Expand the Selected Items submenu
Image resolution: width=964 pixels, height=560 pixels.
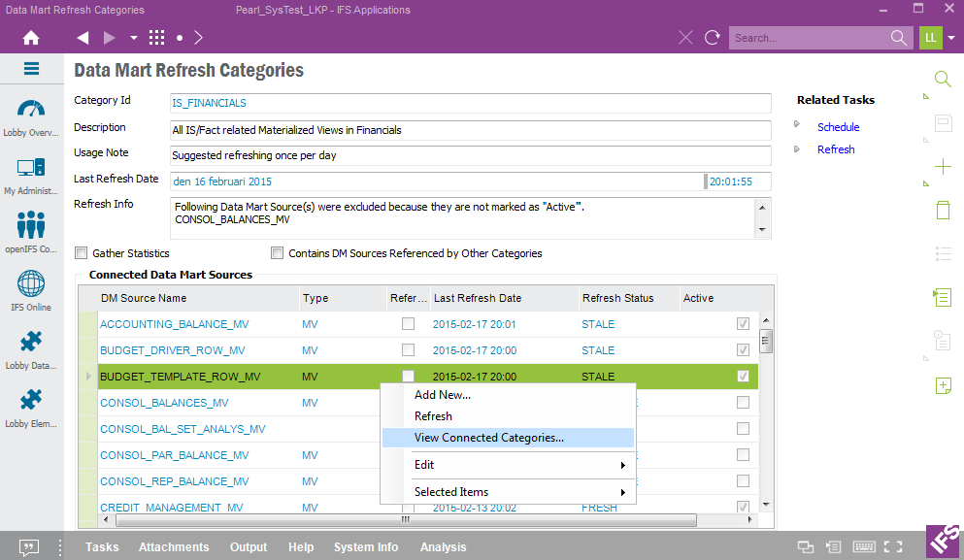coord(622,492)
